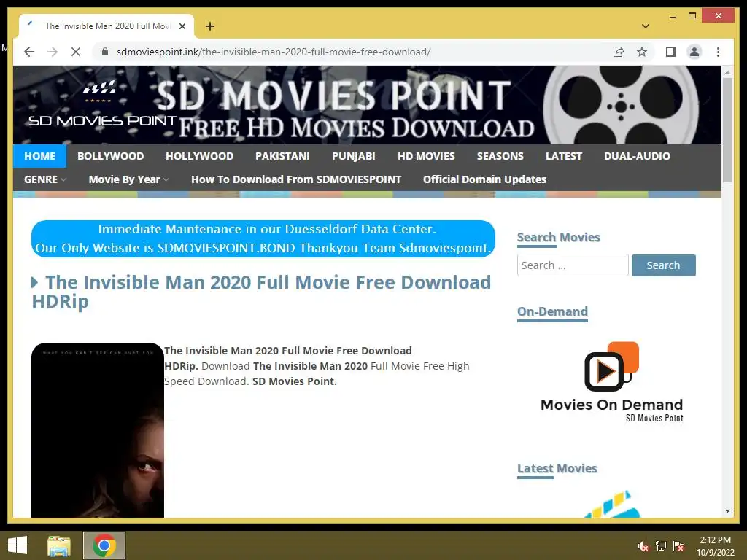Click the scrollbar down arrow

pyautogui.click(x=727, y=511)
